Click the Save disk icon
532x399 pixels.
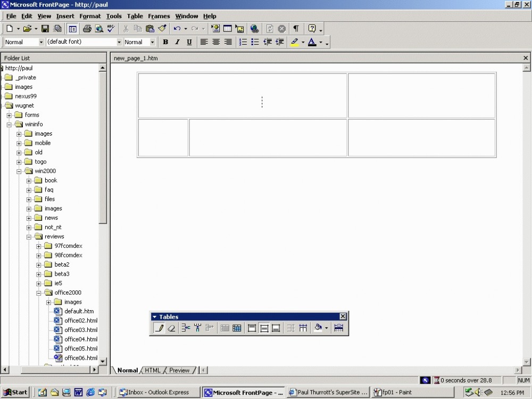tap(45, 29)
